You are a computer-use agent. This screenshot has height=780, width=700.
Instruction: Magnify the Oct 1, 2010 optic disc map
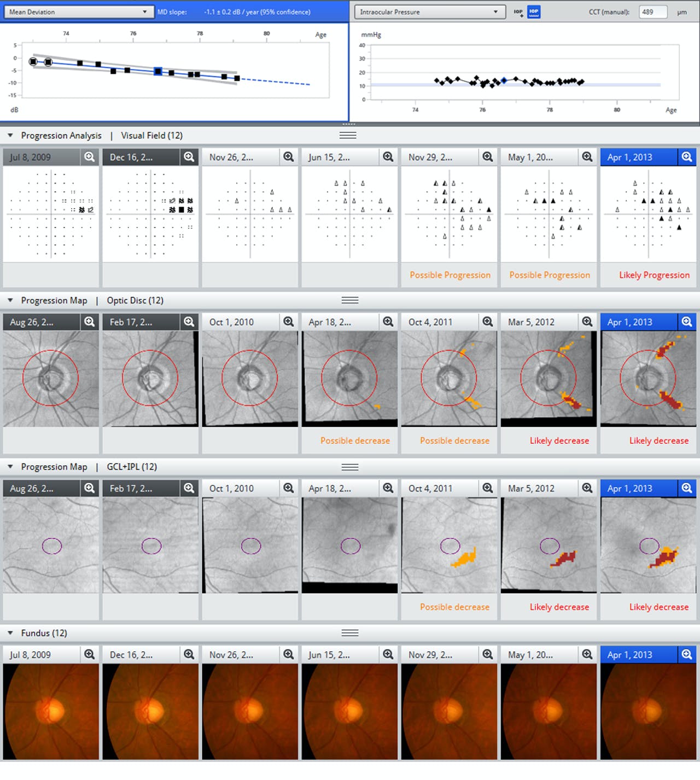coord(288,322)
